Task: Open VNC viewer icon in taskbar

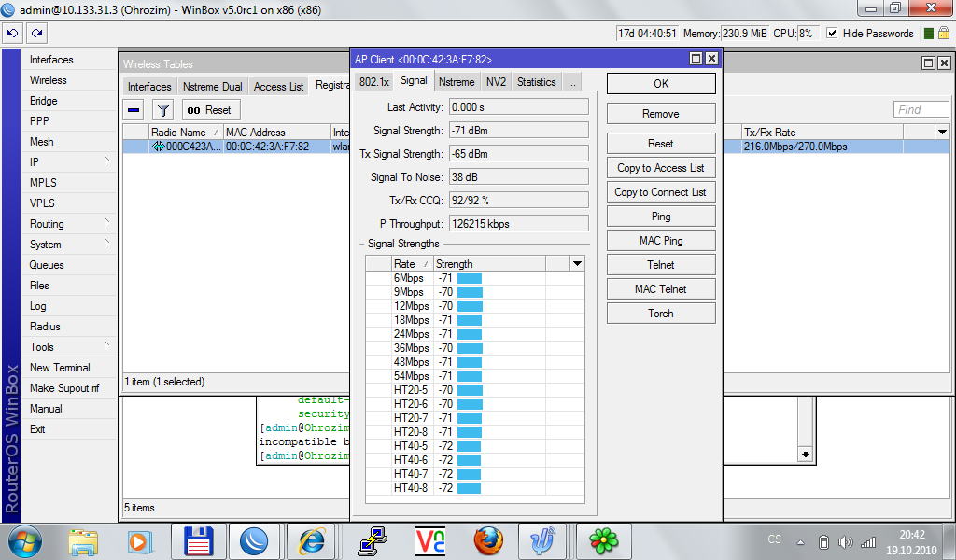Action: coord(429,541)
